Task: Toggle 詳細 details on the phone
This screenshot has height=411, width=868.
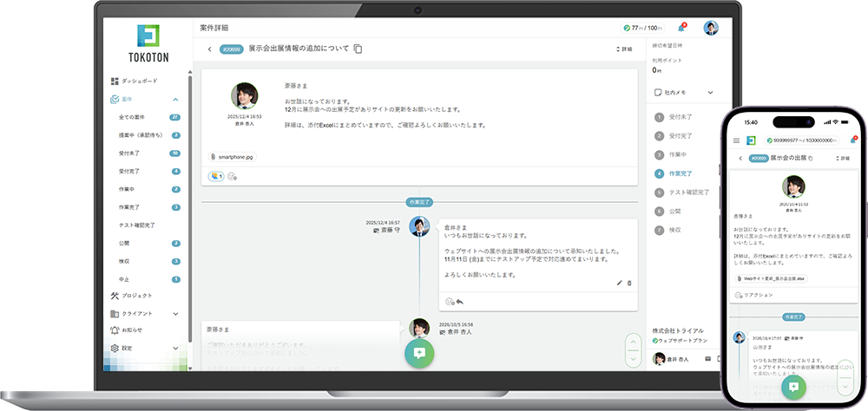Action: click(841, 158)
